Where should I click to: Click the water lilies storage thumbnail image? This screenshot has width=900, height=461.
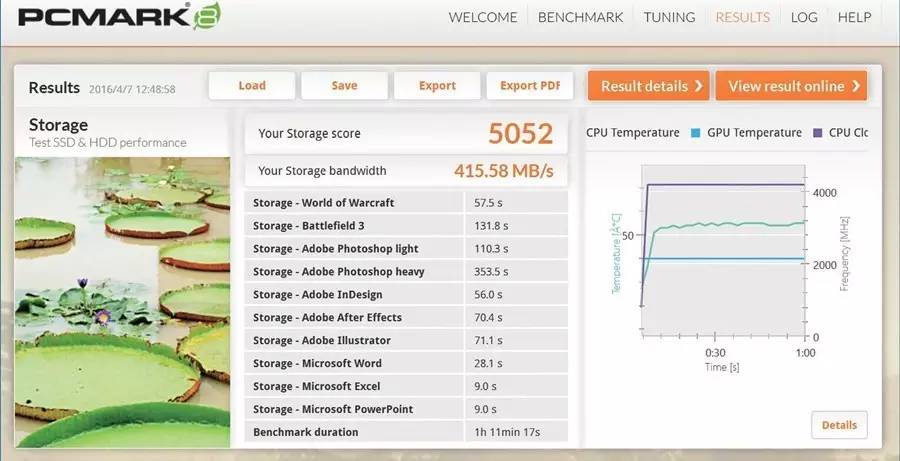coord(122,302)
